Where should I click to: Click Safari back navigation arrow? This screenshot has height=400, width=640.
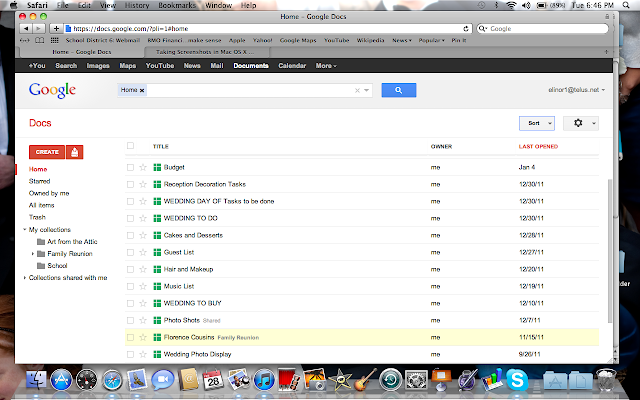pos(26,29)
